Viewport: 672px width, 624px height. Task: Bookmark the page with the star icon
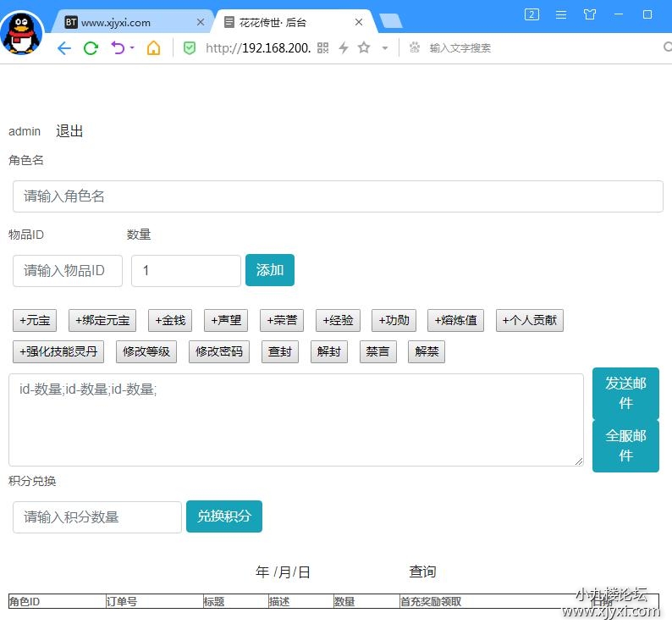pos(364,48)
